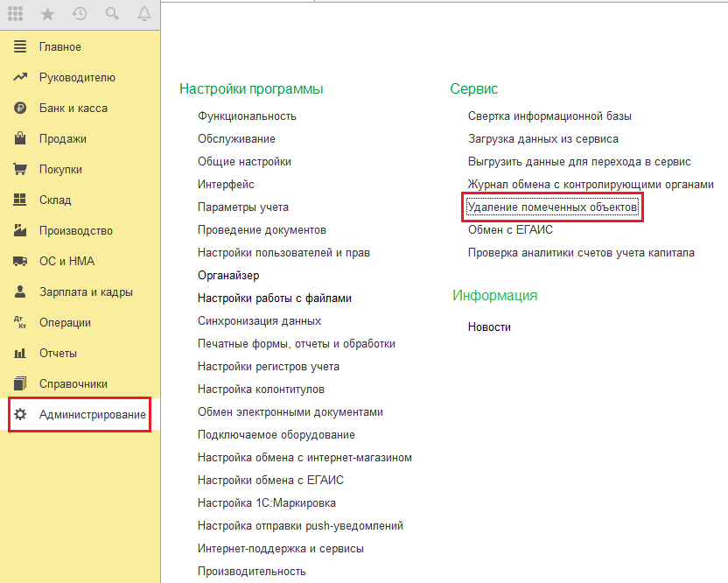Click the Новости link under Информация
The height and width of the screenshot is (583, 728).
pos(489,327)
